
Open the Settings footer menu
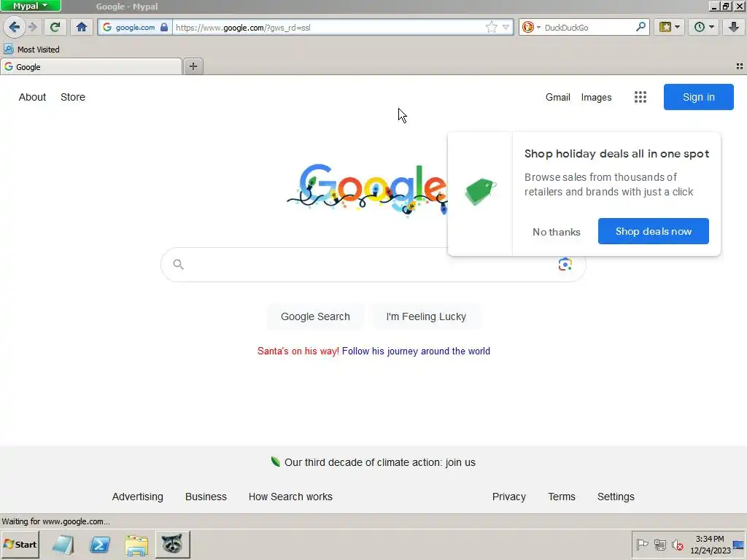point(616,497)
